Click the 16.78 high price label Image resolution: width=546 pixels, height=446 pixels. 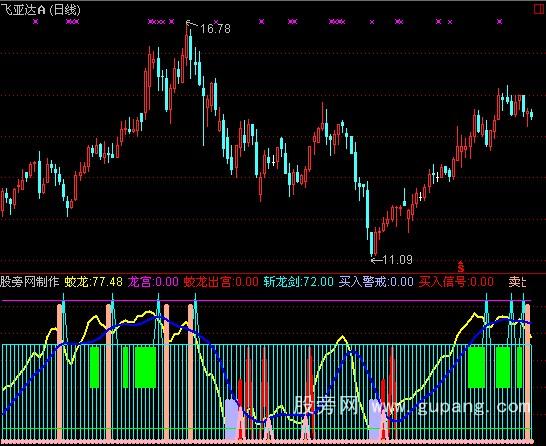point(215,29)
